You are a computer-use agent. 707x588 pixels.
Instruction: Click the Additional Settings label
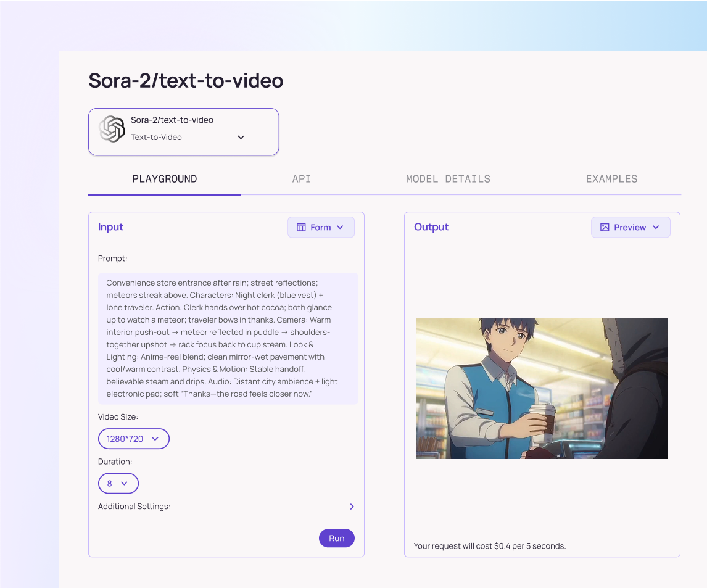[134, 507]
